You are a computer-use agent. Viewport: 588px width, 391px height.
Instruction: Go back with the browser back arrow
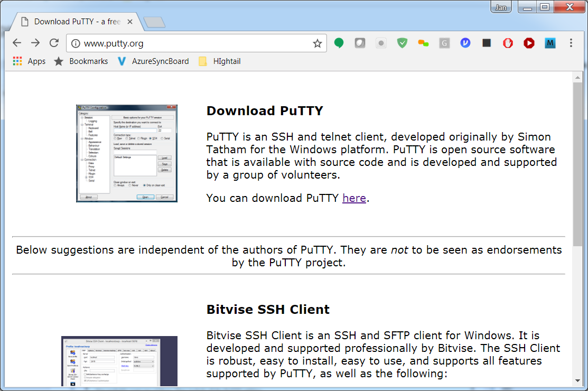(x=17, y=43)
